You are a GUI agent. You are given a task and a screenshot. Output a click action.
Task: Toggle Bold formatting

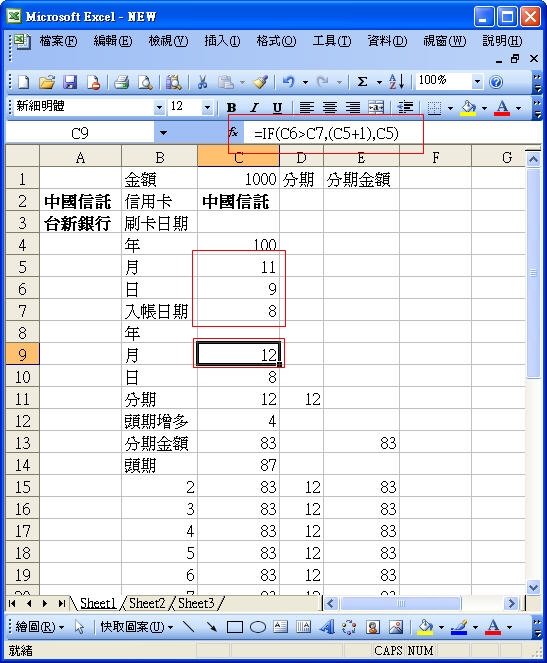(231, 108)
